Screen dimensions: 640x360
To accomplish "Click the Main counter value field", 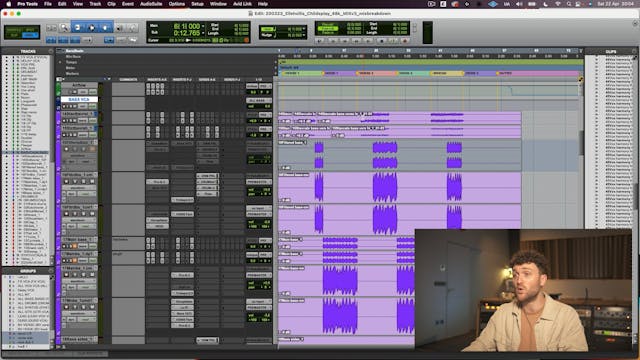I will 187,26.
